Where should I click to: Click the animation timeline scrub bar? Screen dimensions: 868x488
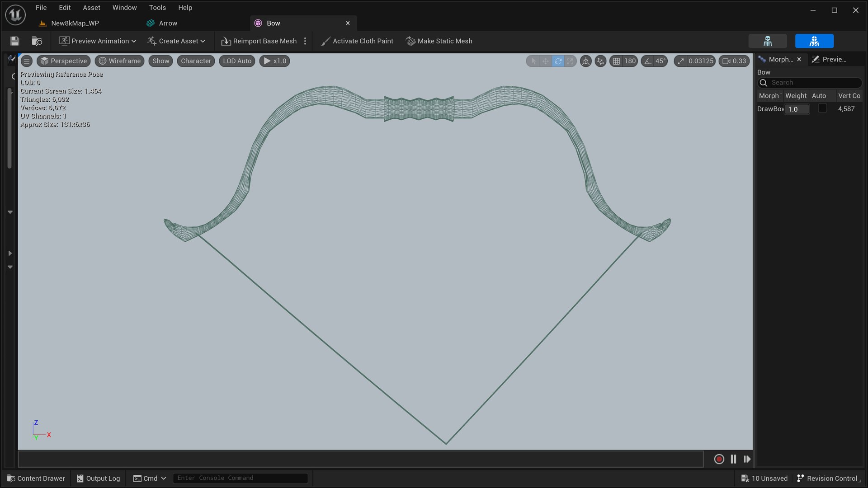(360, 459)
